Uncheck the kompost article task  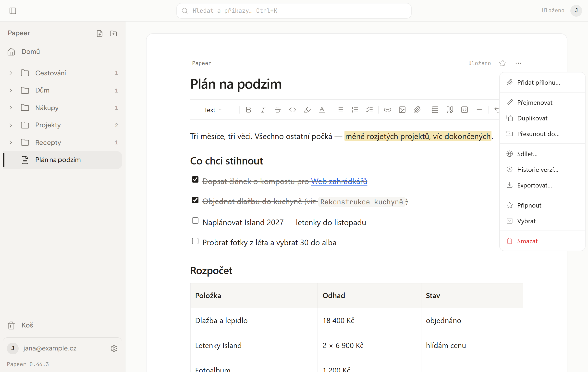[x=195, y=179]
